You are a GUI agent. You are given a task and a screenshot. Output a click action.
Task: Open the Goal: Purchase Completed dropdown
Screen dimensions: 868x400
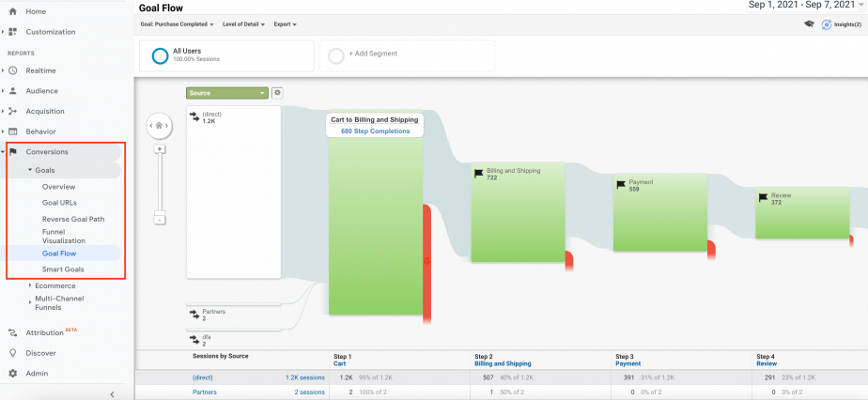coord(178,24)
